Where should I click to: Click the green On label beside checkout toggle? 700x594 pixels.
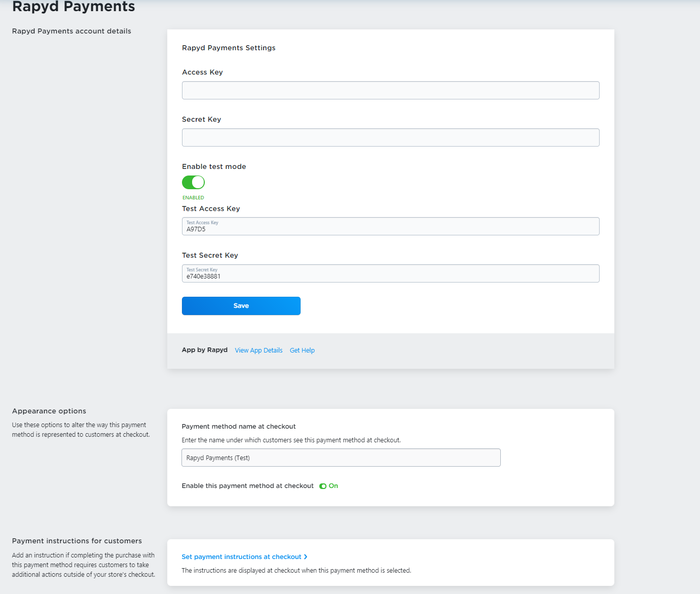[334, 486]
